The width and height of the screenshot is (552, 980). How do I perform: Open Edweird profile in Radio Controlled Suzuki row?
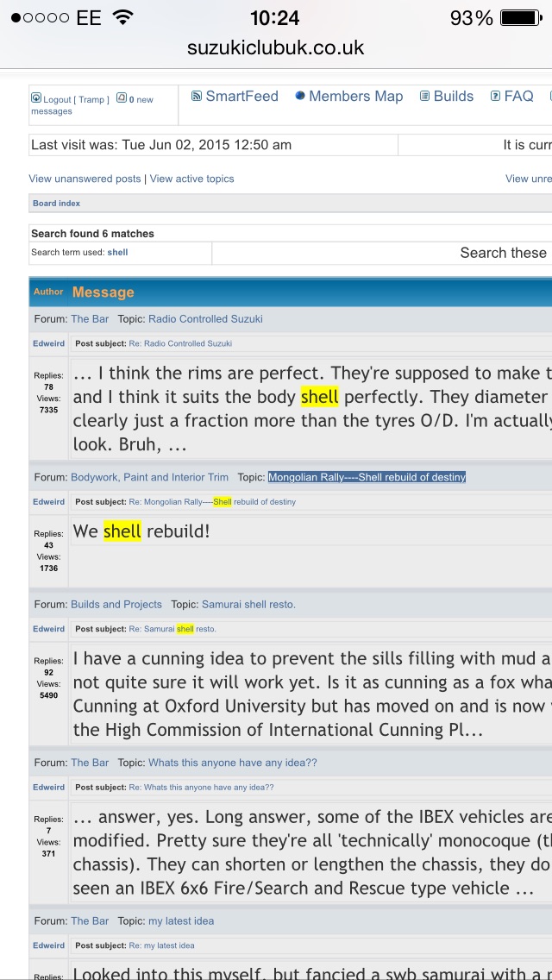click(49, 343)
